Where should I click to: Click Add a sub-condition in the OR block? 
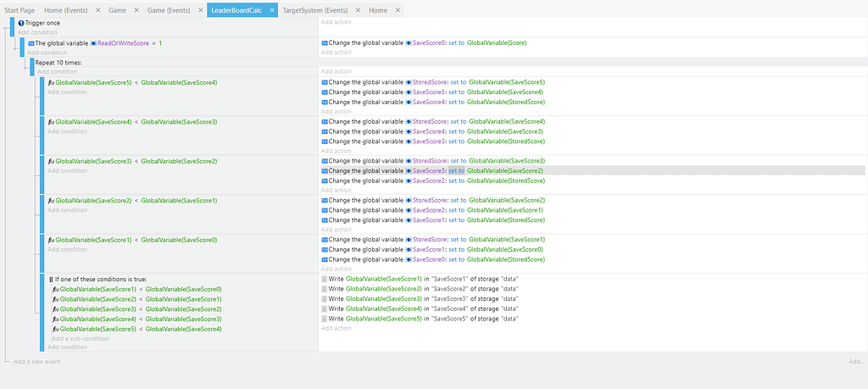(x=81, y=338)
